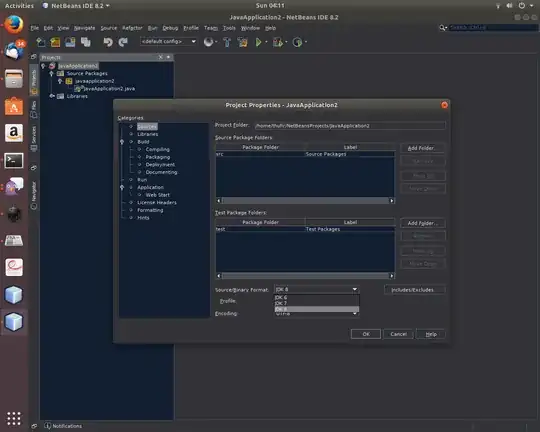Open Ubuntu Software from the dock
This screenshot has height=432, width=540.
pos(14,106)
